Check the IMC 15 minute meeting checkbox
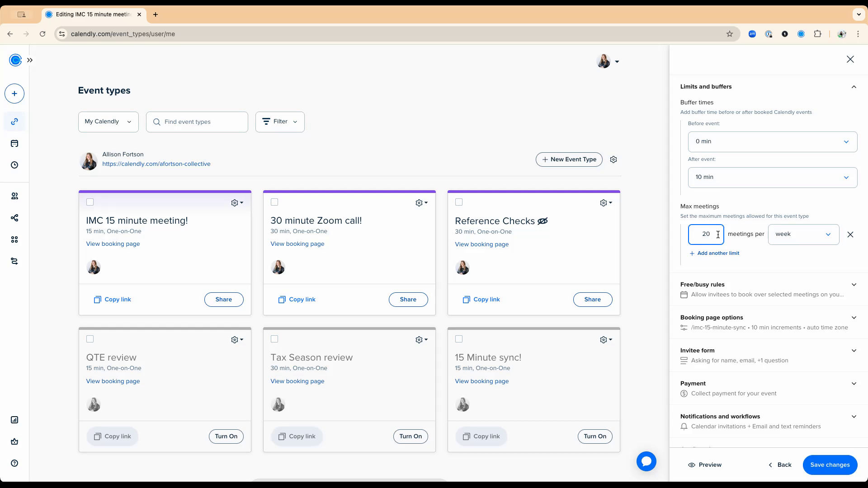Image resolution: width=868 pixels, height=488 pixels. tap(90, 202)
